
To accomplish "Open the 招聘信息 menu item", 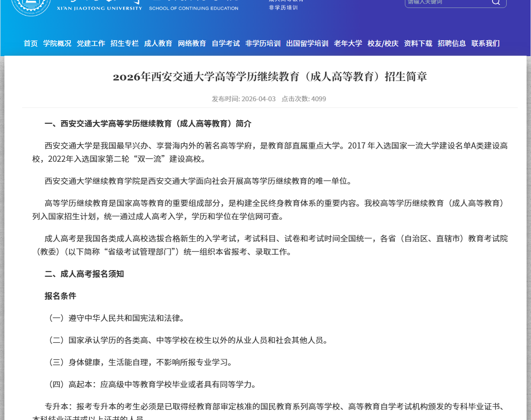I will click(452, 43).
